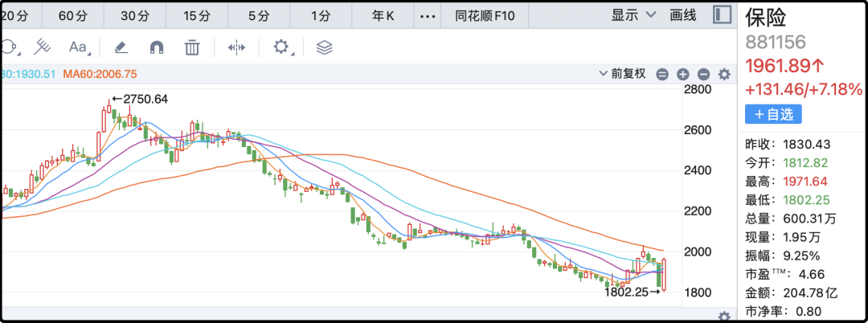Select the fan-line drawing tool

pyautogui.click(x=42, y=47)
